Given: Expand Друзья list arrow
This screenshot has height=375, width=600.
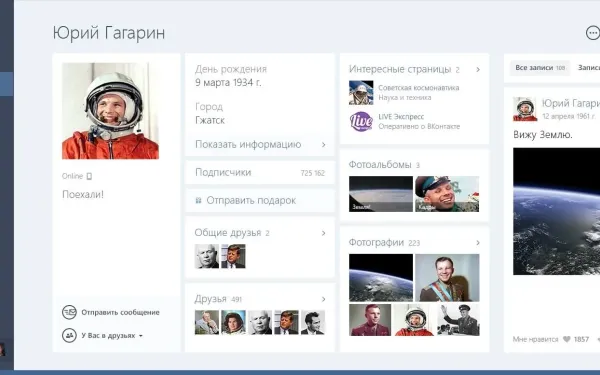Looking at the screenshot, I should click(x=324, y=299).
